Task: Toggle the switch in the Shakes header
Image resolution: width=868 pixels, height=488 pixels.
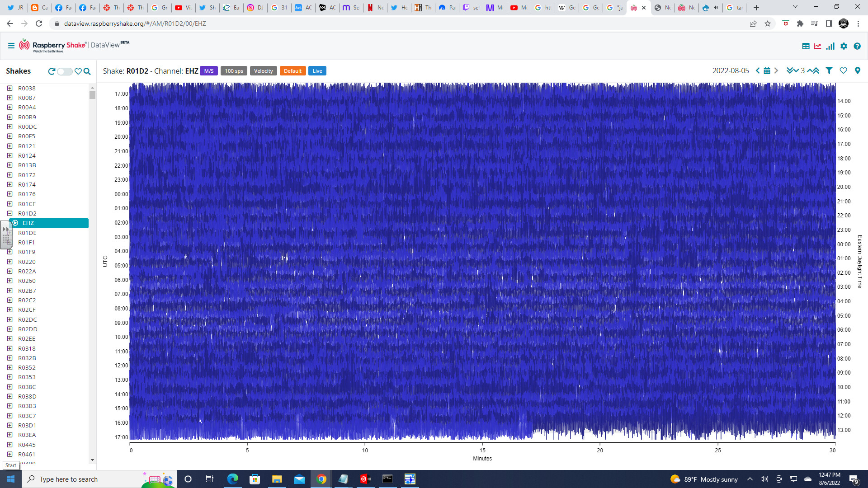Action: tap(65, 71)
